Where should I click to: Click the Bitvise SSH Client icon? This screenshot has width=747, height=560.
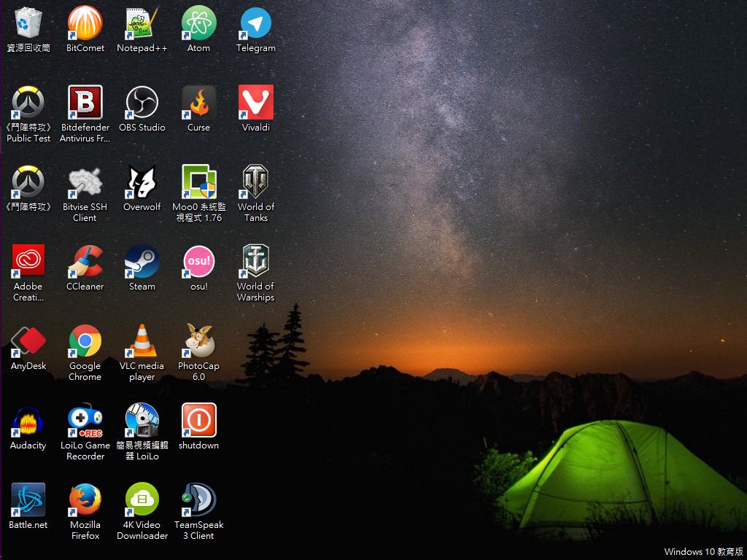point(85,182)
